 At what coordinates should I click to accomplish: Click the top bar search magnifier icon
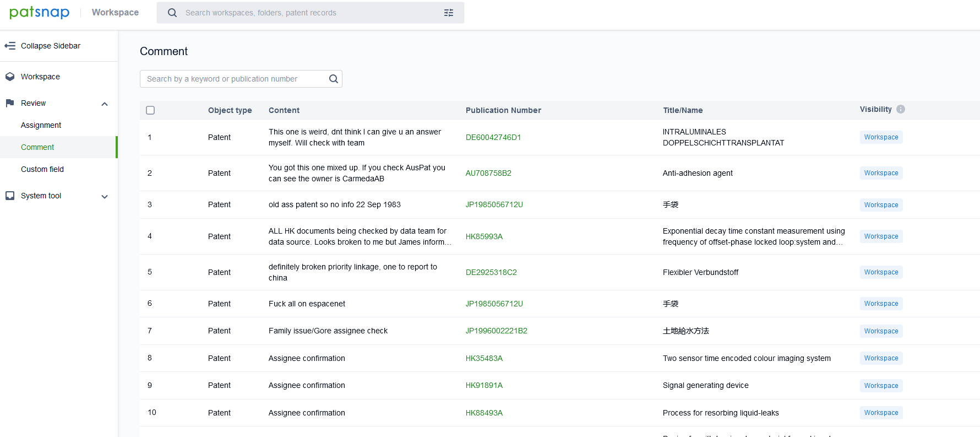tap(172, 13)
